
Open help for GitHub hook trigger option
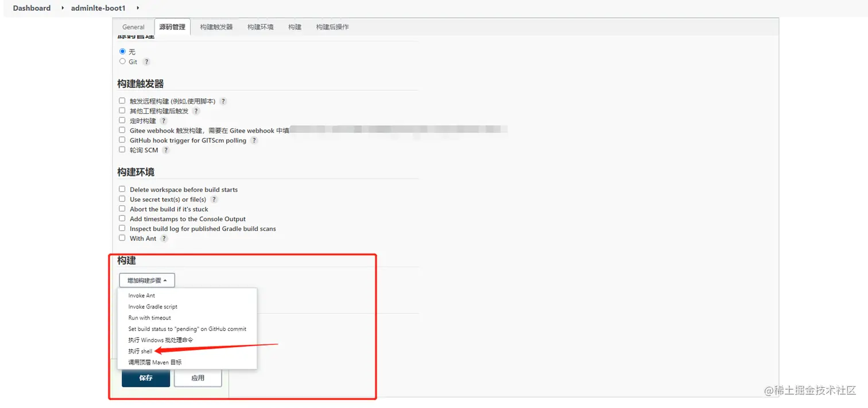click(254, 140)
